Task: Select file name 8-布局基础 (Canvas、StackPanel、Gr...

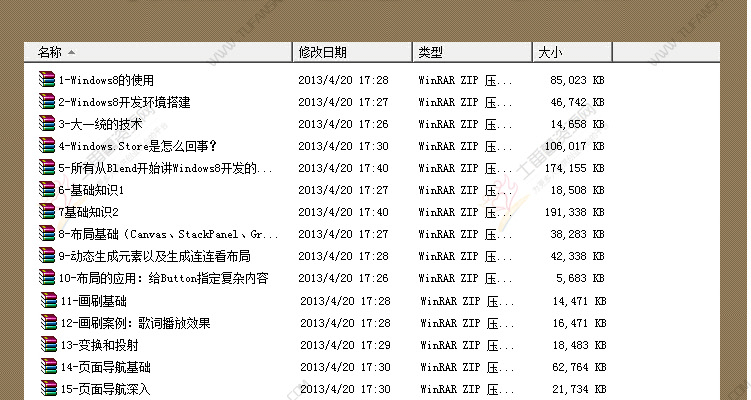Action: (168, 234)
